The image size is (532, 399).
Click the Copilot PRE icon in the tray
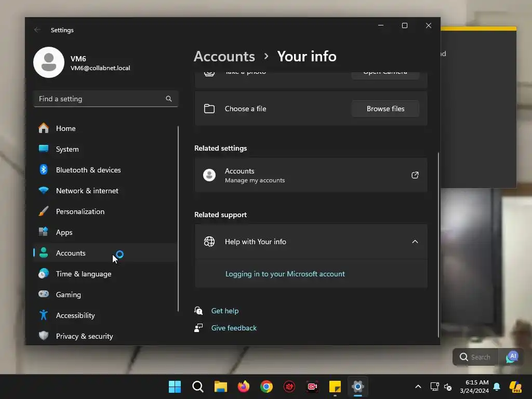(x=515, y=387)
